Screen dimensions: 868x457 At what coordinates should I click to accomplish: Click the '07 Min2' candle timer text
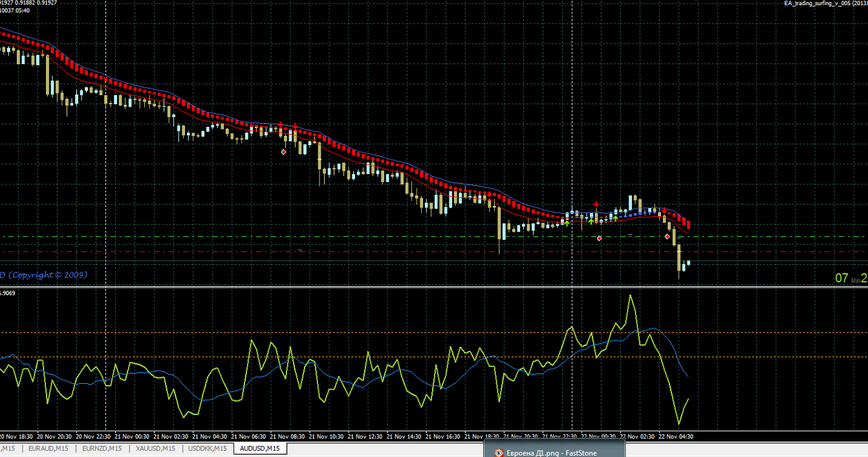pos(851,278)
